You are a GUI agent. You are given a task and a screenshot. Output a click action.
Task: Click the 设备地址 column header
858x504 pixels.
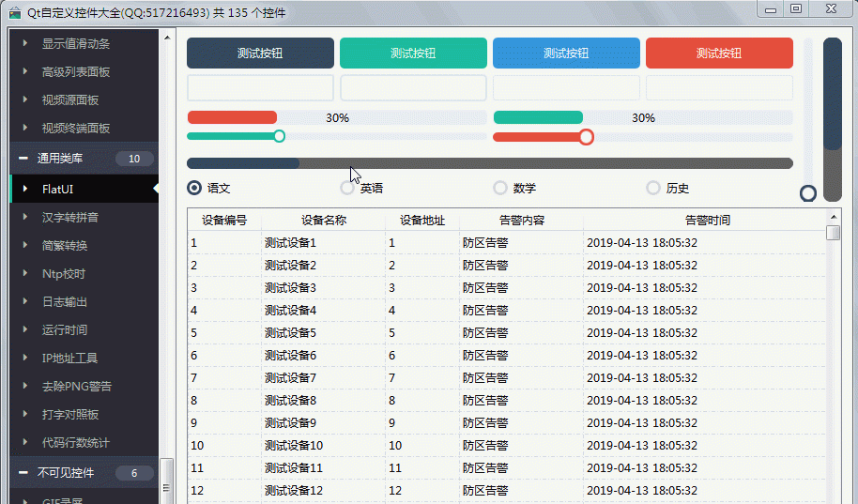click(x=422, y=220)
